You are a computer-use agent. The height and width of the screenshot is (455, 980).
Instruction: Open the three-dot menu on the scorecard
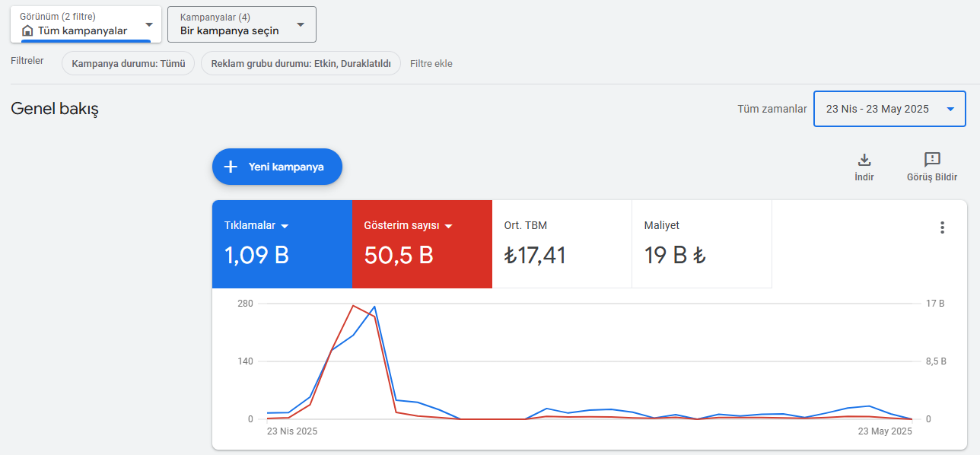point(942,228)
